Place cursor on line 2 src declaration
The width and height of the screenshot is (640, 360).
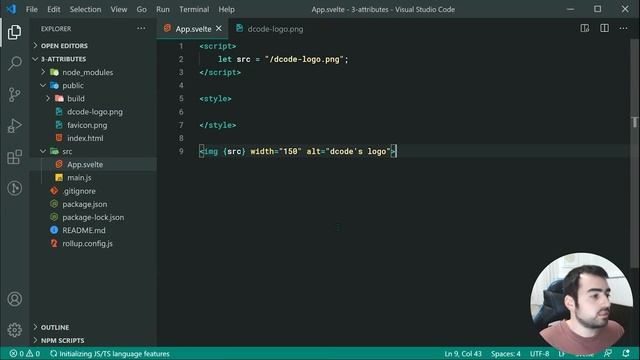point(283,59)
